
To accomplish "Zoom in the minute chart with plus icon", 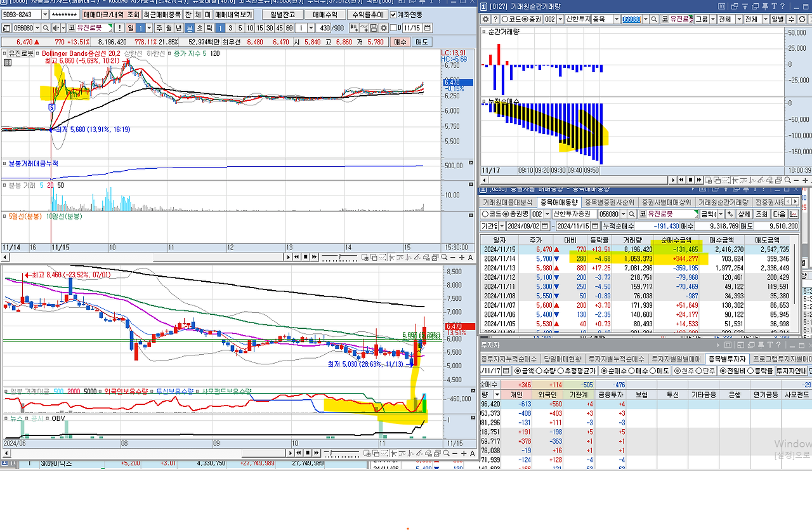I will tap(462, 257).
